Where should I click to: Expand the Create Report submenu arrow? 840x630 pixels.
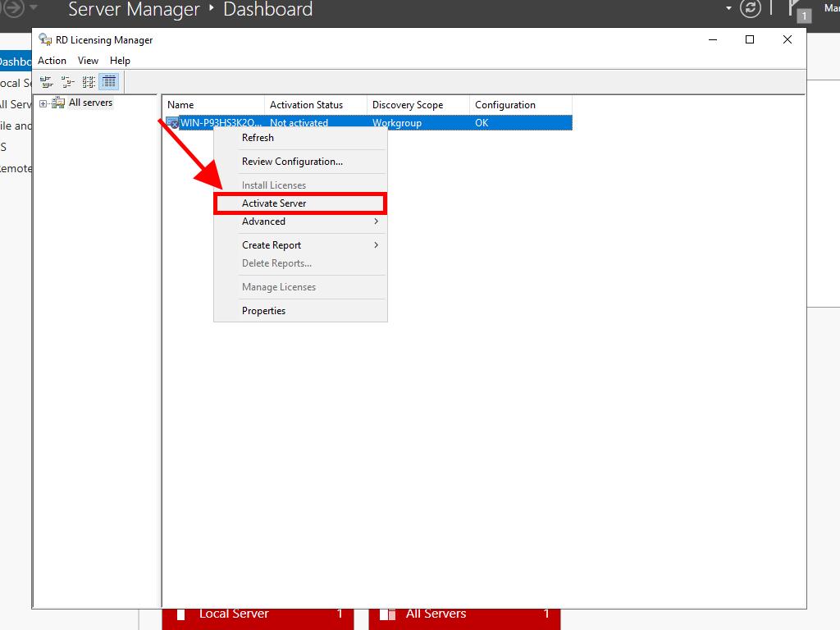click(376, 244)
